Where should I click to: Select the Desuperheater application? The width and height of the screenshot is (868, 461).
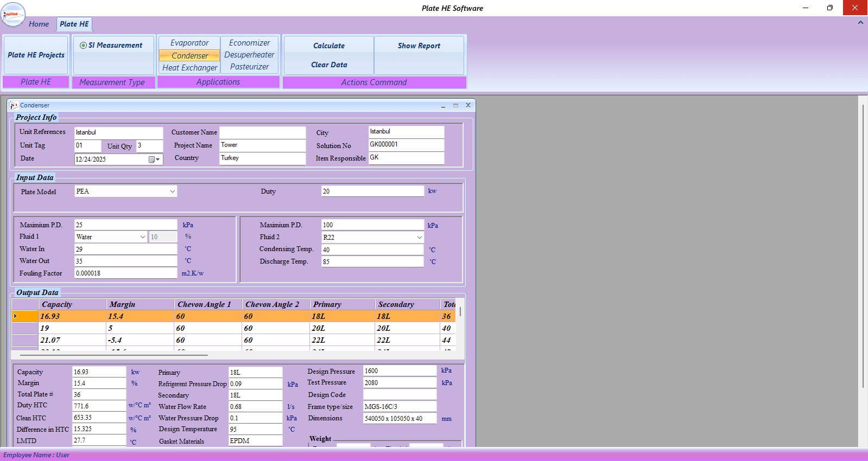pyautogui.click(x=249, y=55)
